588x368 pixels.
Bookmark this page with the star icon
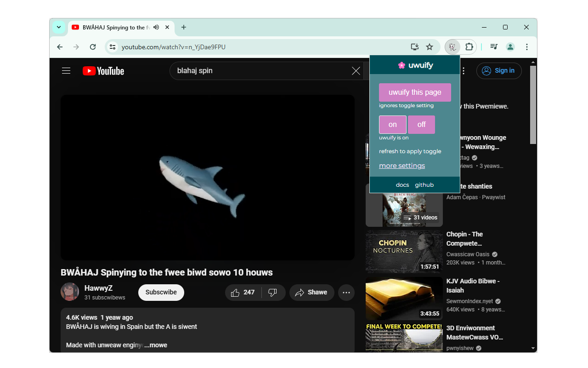[430, 47]
